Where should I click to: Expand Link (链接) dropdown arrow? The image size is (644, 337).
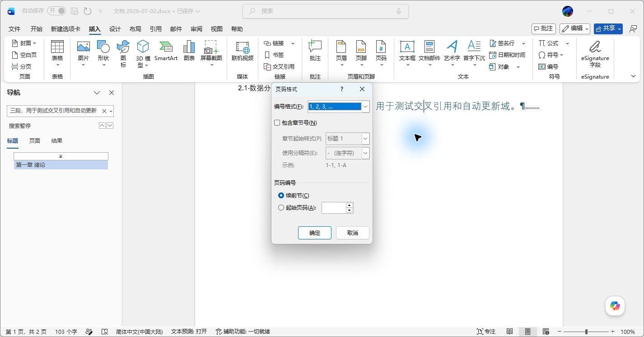tap(293, 43)
